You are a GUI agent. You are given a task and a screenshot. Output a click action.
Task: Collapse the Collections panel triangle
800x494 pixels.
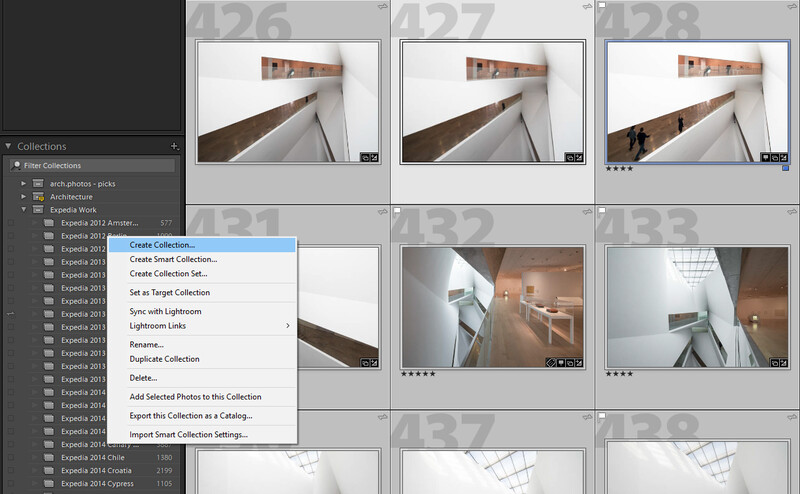click(x=8, y=146)
